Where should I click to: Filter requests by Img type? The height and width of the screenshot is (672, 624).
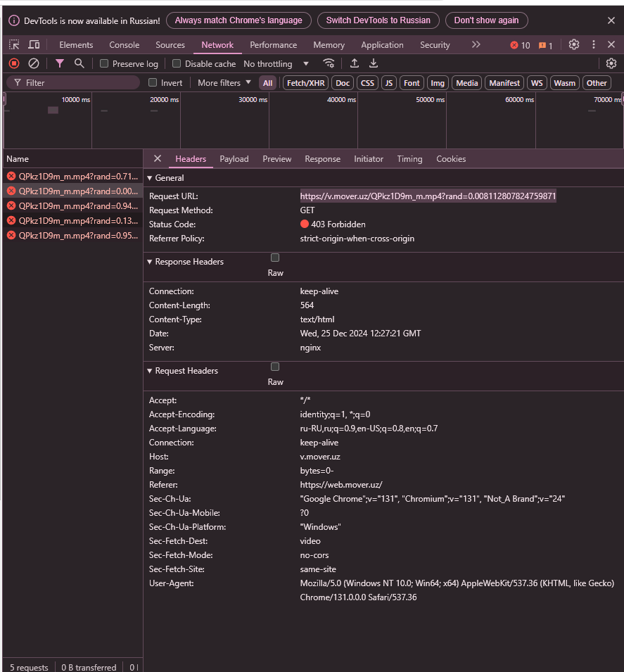click(x=438, y=83)
